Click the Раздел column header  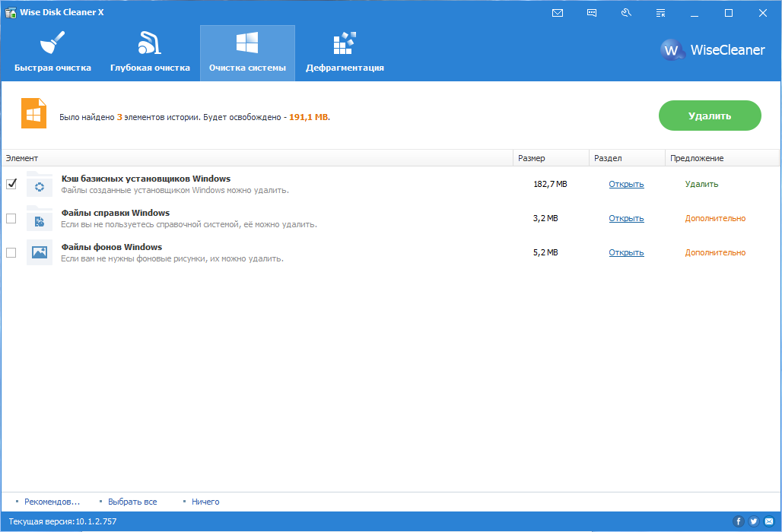coord(627,158)
